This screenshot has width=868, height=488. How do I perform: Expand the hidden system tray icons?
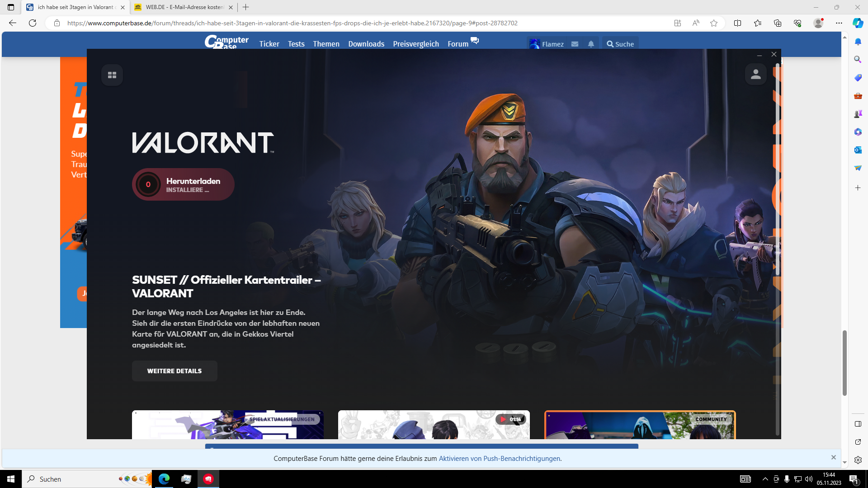pyautogui.click(x=765, y=479)
